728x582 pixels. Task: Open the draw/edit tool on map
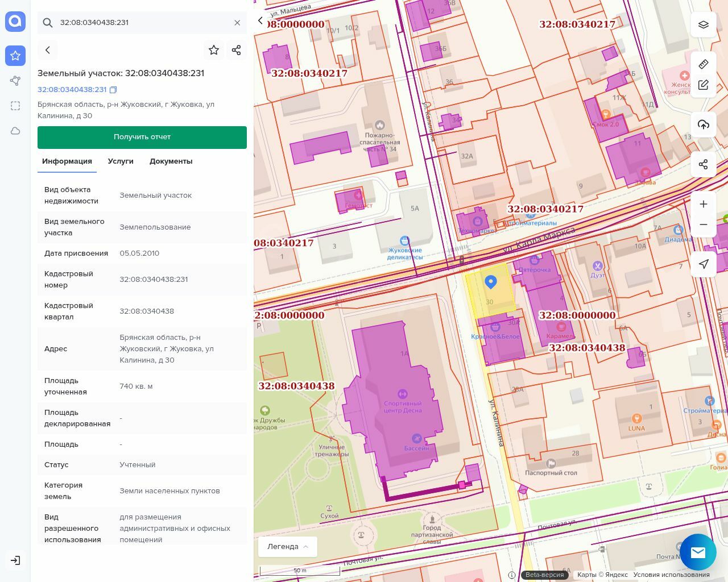(704, 85)
